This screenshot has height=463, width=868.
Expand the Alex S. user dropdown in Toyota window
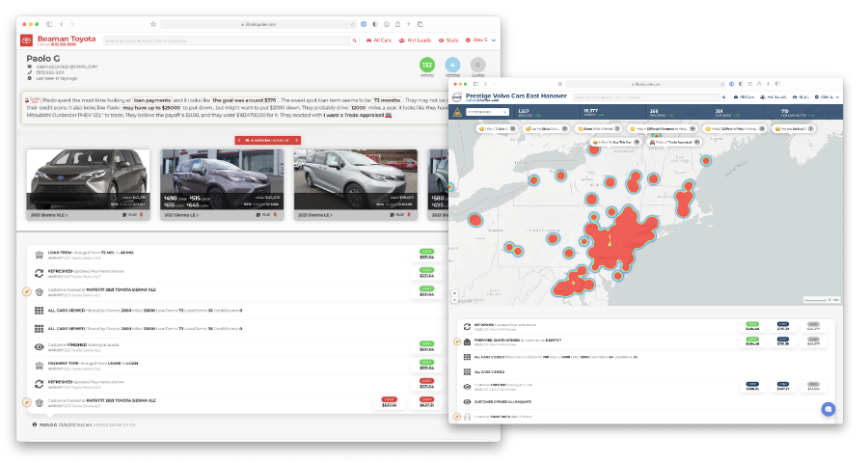click(480, 41)
